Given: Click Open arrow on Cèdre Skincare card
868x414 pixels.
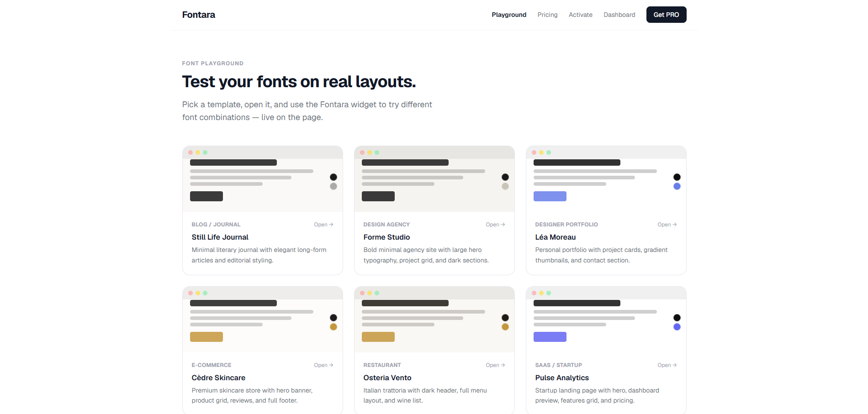Looking at the screenshot, I should [323, 365].
